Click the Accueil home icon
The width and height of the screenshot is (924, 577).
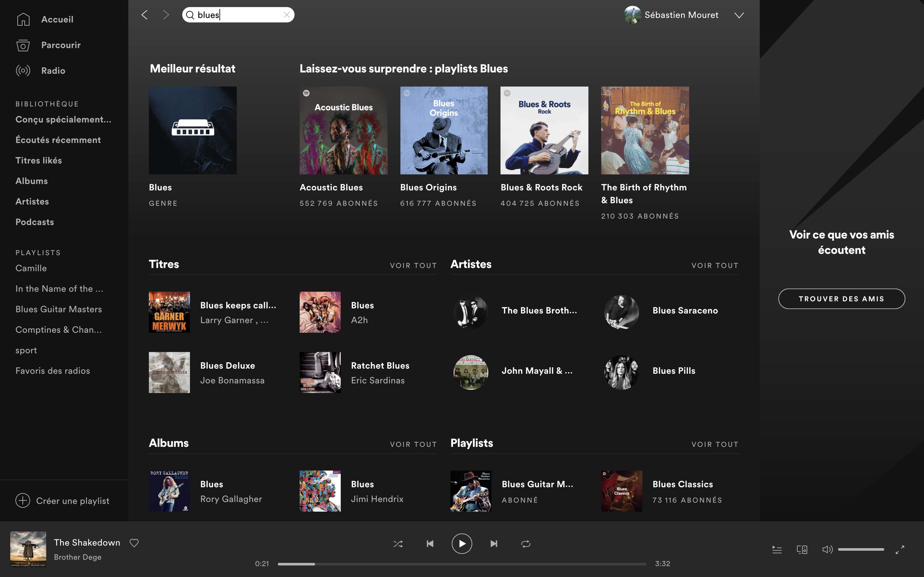coord(23,19)
